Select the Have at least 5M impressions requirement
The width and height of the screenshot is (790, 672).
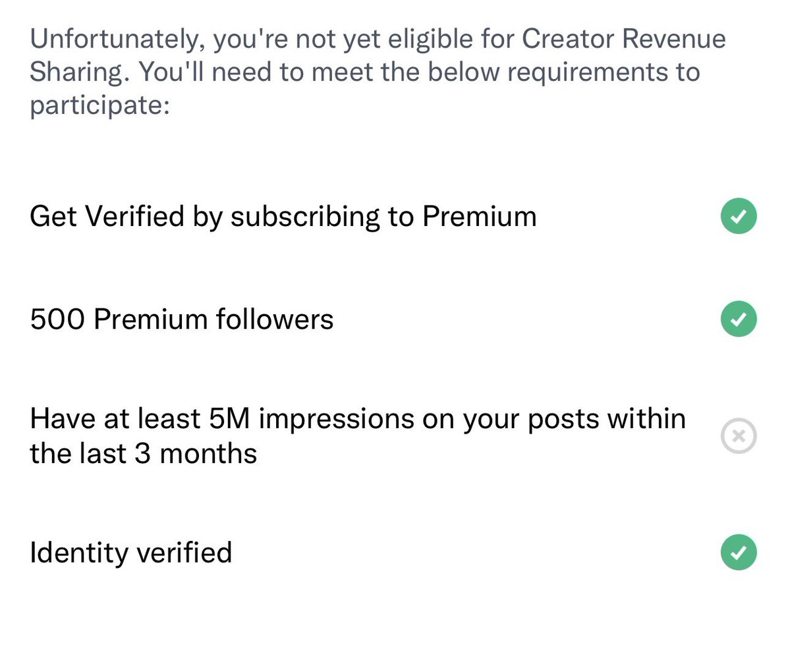358,419
